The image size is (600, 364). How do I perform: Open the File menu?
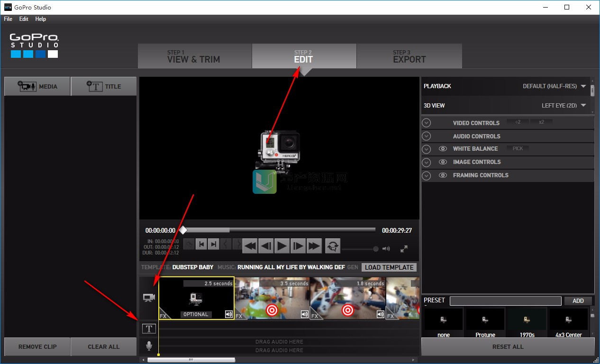click(8, 19)
